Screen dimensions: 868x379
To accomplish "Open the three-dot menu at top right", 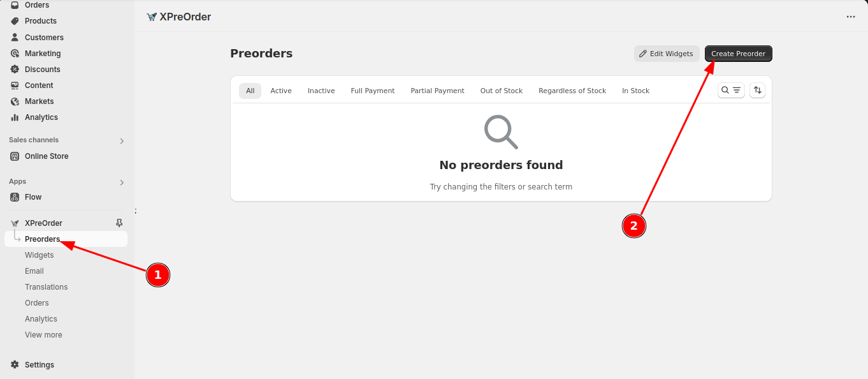I will point(851,17).
